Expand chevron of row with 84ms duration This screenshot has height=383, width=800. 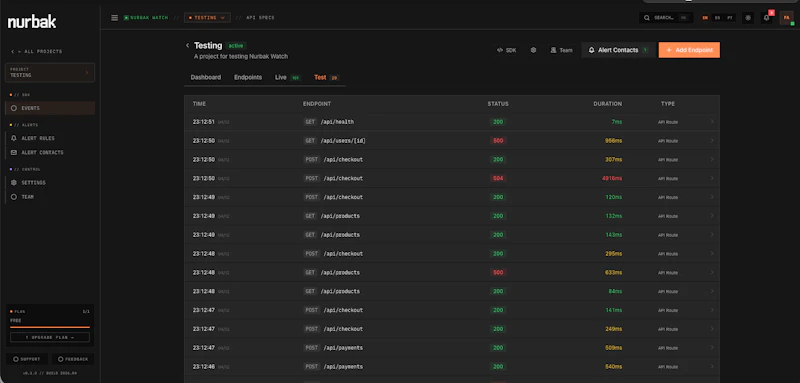tap(712, 291)
